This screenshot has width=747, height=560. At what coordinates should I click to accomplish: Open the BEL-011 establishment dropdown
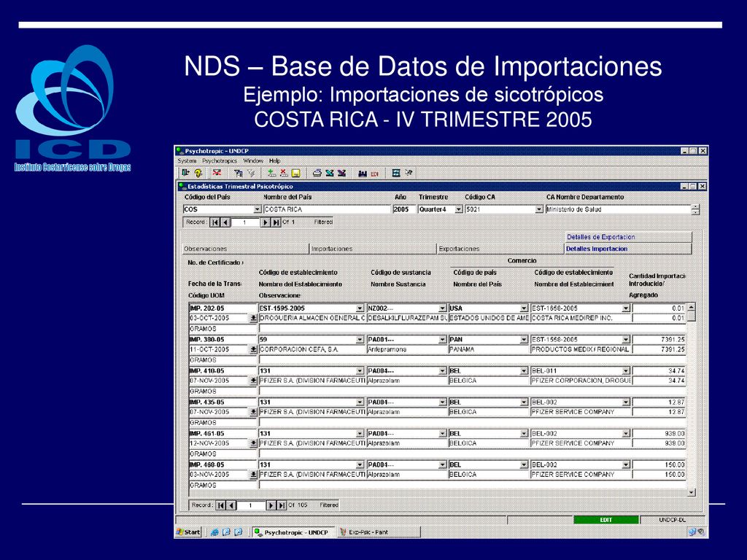pyautogui.click(x=626, y=371)
